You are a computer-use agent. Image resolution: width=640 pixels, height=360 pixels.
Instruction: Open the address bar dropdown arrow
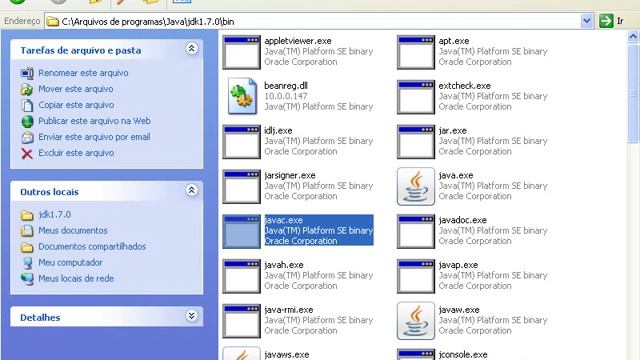pos(587,21)
